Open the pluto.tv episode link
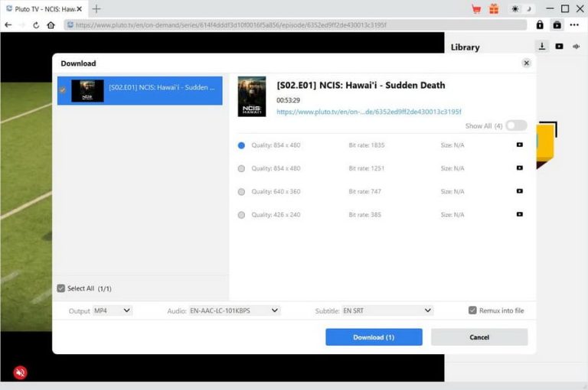 click(368, 112)
